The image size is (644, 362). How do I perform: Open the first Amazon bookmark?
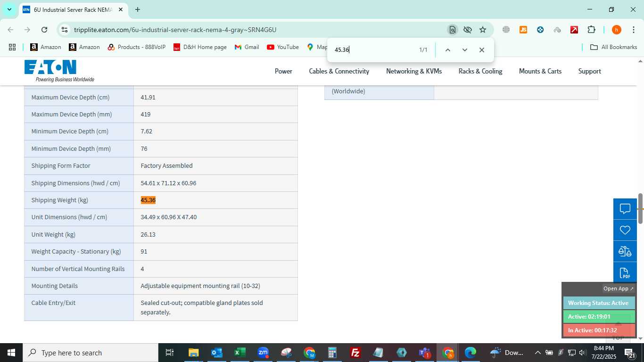(46, 47)
